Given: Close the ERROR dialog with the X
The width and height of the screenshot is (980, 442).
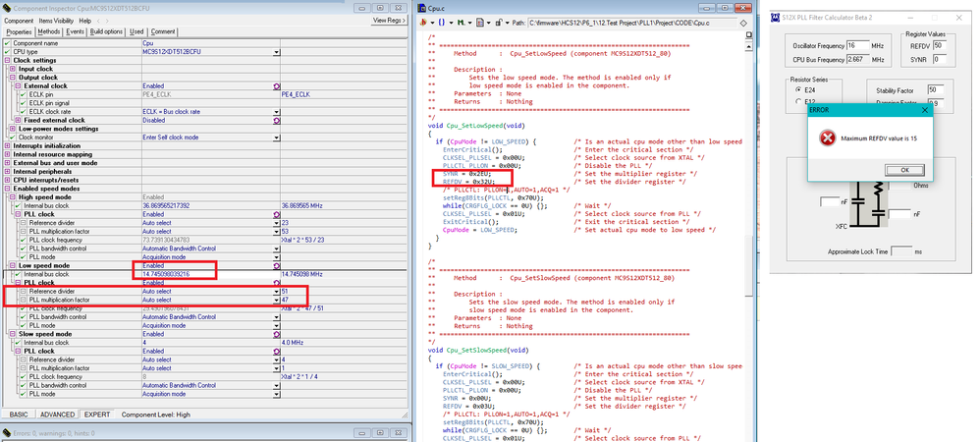Looking at the screenshot, I should pos(924,109).
